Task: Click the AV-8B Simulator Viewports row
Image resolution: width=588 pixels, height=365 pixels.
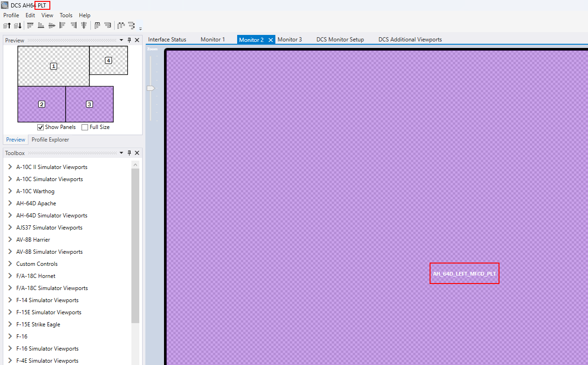Action: pyautogui.click(x=49, y=251)
